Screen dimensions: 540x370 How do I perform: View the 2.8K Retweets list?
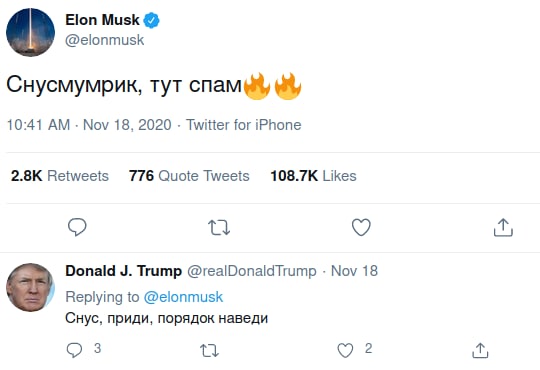[60, 176]
